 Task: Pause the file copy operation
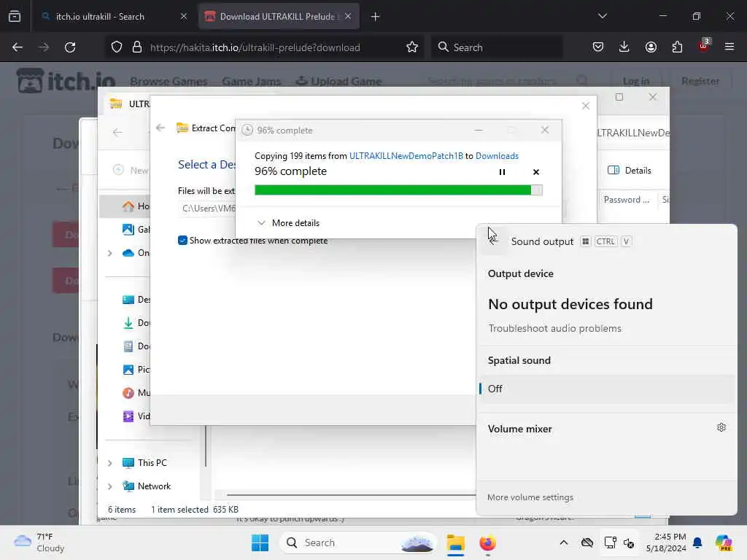502,172
